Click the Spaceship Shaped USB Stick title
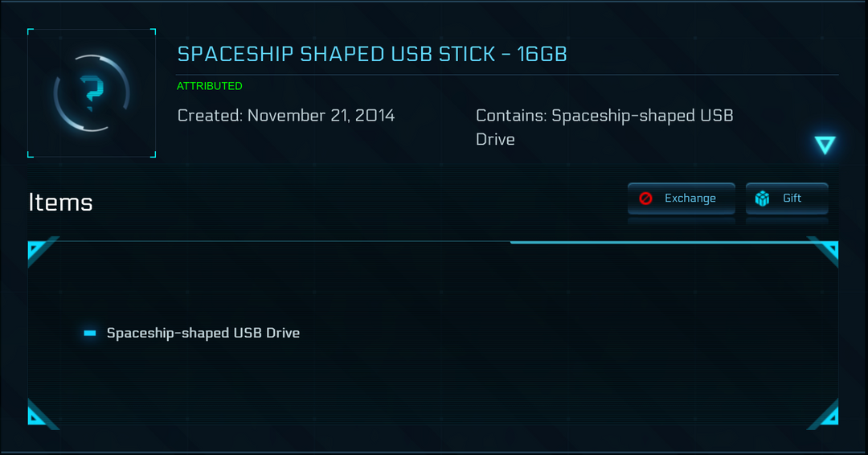Image resolution: width=868 pixels, height=455 pixels. tap(372, 54)
